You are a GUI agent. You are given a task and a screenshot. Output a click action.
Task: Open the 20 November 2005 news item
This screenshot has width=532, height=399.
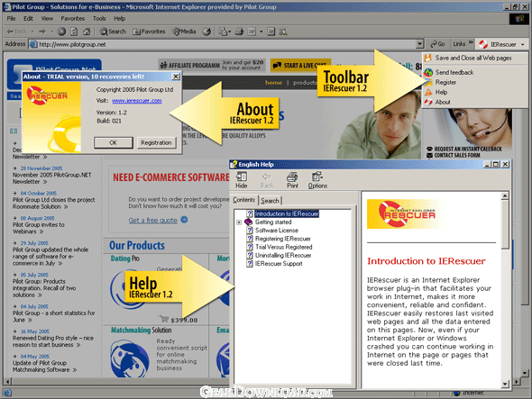pos(52,175)
